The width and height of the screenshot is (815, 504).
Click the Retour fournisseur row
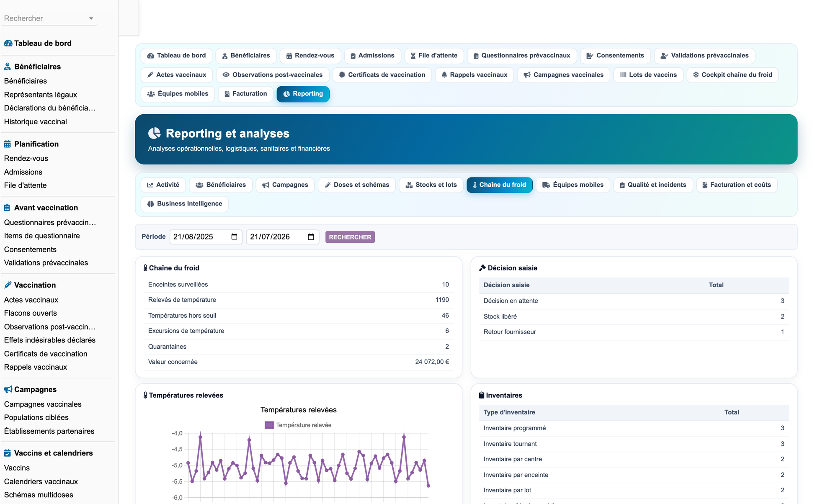[x=634, y=332]
